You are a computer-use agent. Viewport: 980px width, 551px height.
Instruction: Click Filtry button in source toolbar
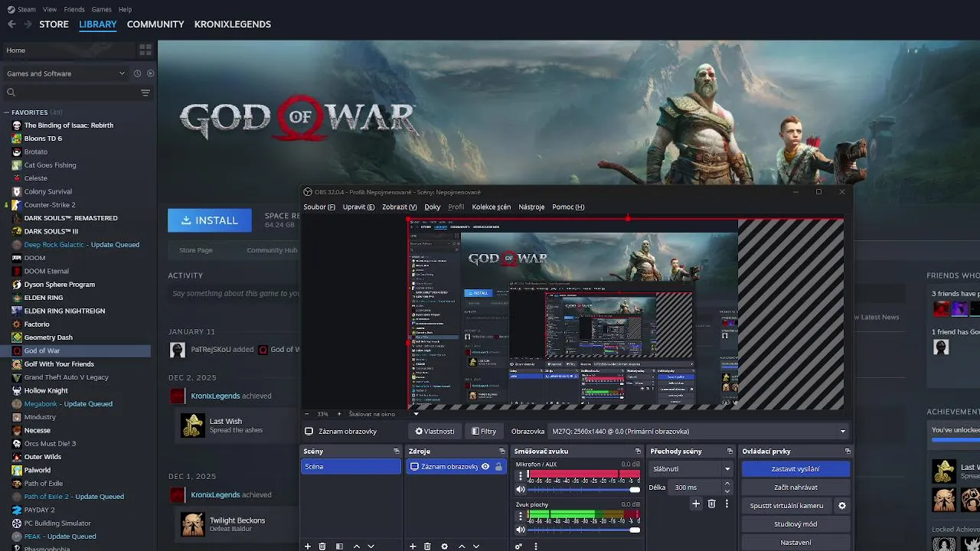coord(484,432)
